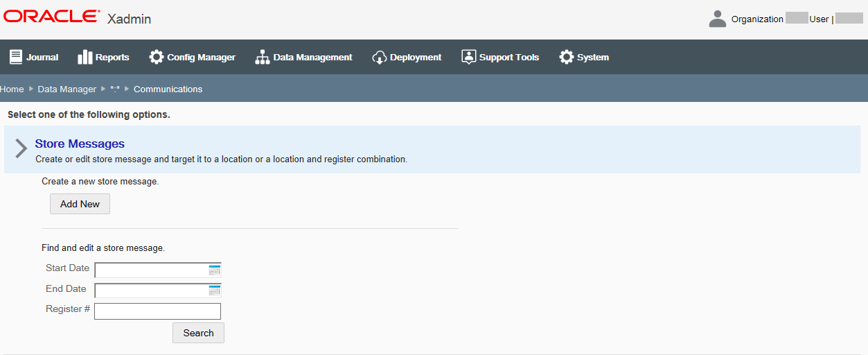The image size is (868, 355).
Task: Click the Search button
Action: (198, 333)
